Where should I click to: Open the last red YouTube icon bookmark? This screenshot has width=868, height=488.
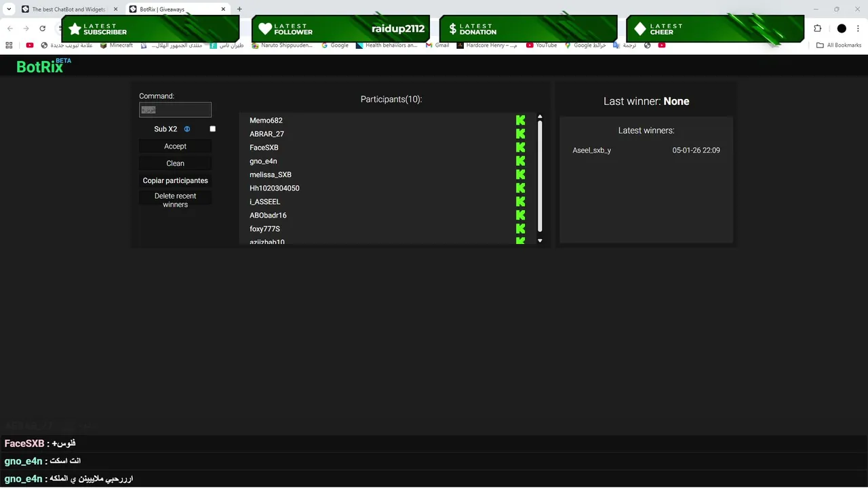pyautogui.click(x=662, y=45)
